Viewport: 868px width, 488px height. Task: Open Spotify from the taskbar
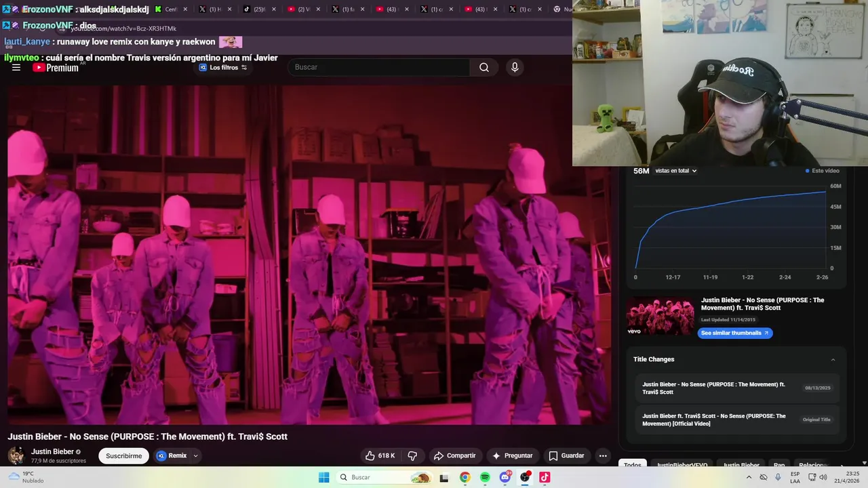[x=485, y=477]
